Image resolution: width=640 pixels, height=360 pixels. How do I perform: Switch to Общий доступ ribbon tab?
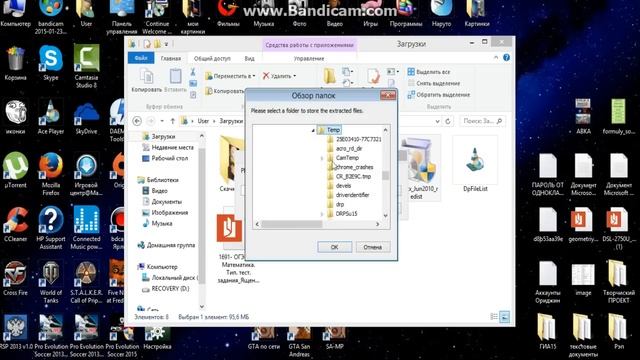coord(212,58)
